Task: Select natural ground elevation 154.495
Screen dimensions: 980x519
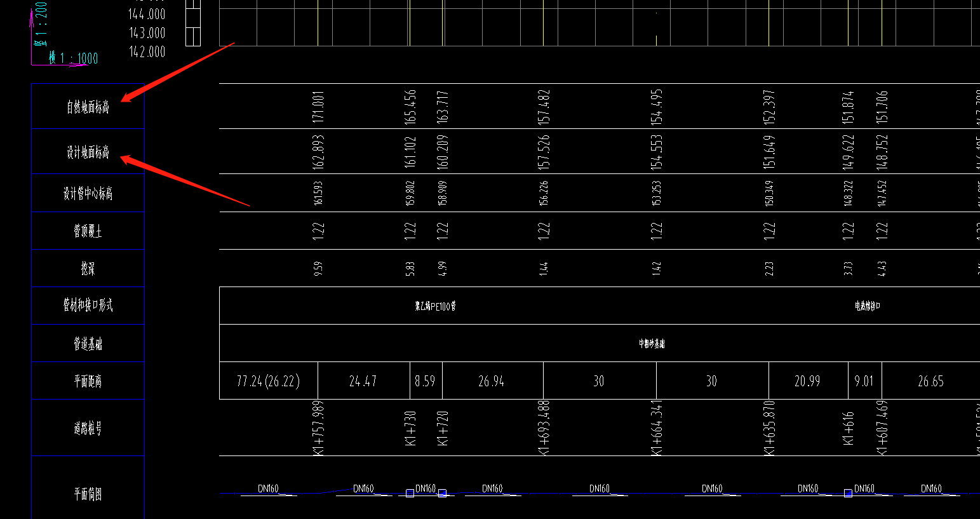Action: click(x=657, y=107)
